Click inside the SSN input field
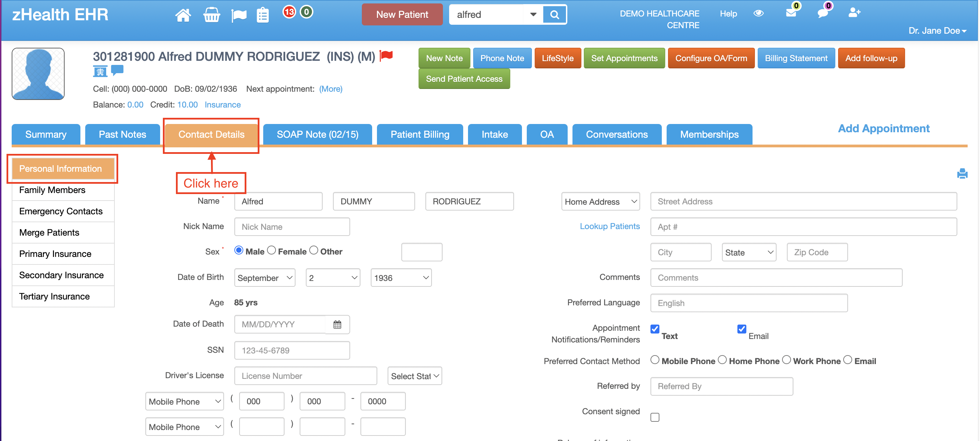The width and height of the screenshot is (980, 441). tap(292, 350)
